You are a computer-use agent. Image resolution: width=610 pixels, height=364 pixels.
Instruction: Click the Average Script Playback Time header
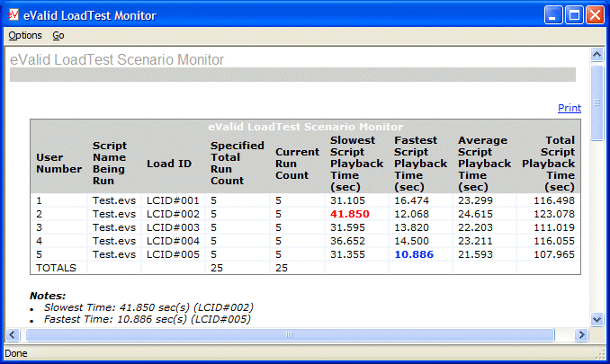[484, 164]
